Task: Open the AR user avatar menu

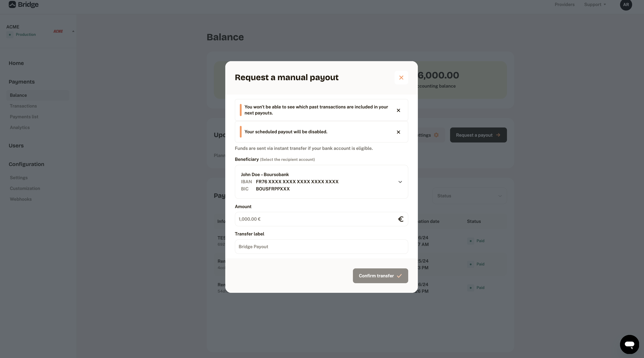Action: pos(626,4)
